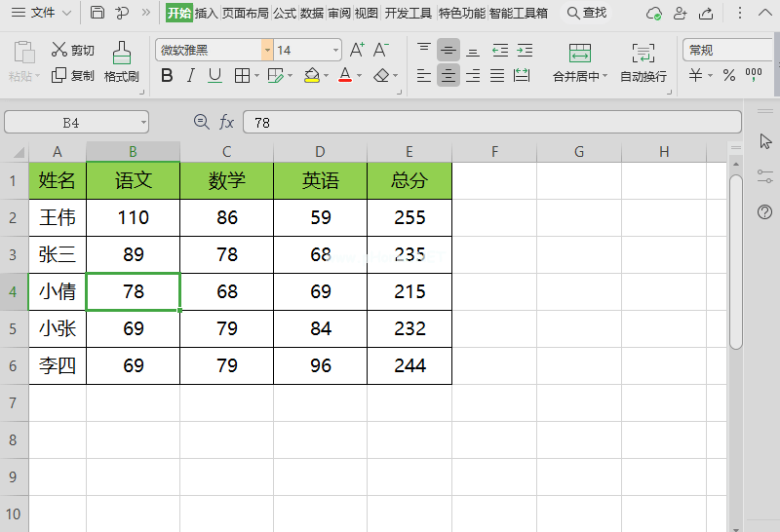Click the zoom magnifier beside formula bar
The width and height of the screenshot is (780, 532).
(x=202, y=122)
